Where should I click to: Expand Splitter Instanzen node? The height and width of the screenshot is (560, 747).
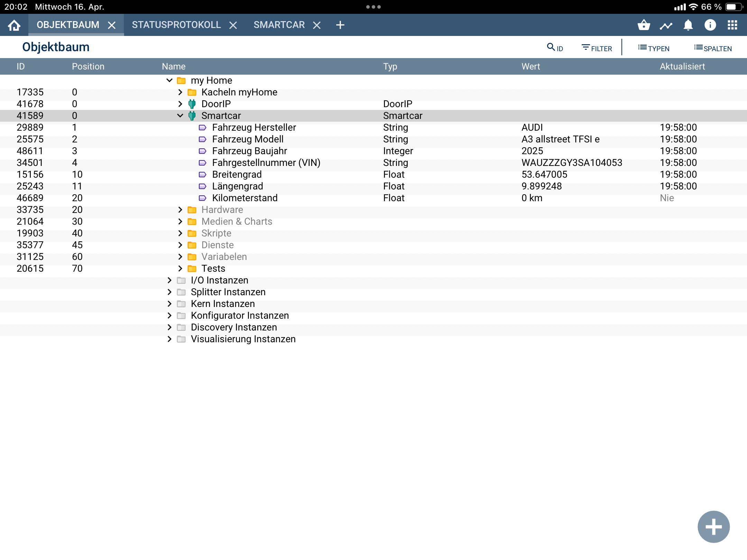pyautogui.click(x=169, y=292)
